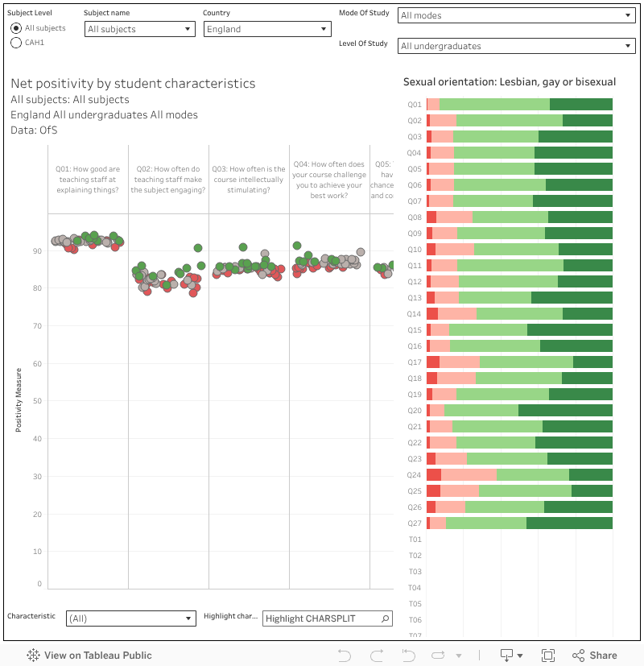Click the Tableau logo icon
The width and height of the screenshot is (644, 666).
[x=34, y=656]
